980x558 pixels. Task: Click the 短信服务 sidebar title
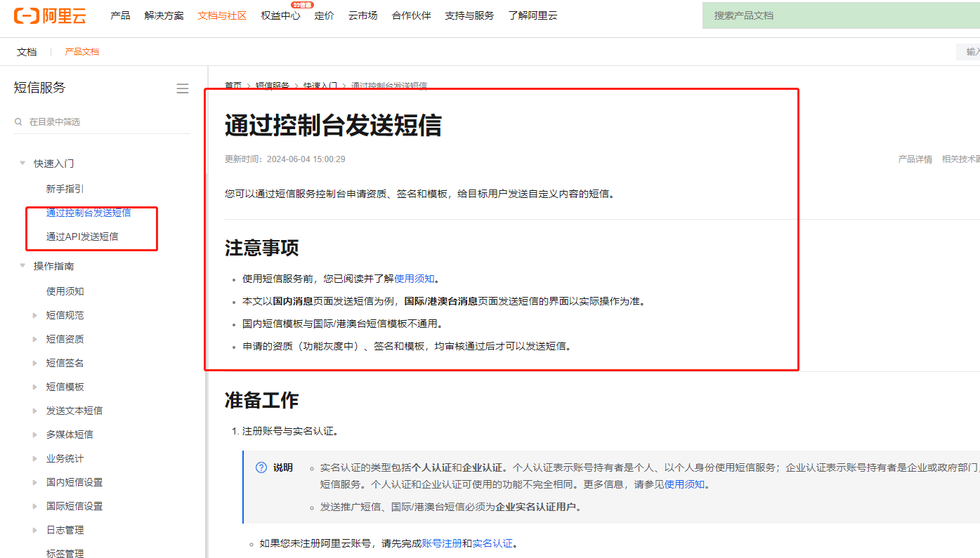click(x=39, y=88)
